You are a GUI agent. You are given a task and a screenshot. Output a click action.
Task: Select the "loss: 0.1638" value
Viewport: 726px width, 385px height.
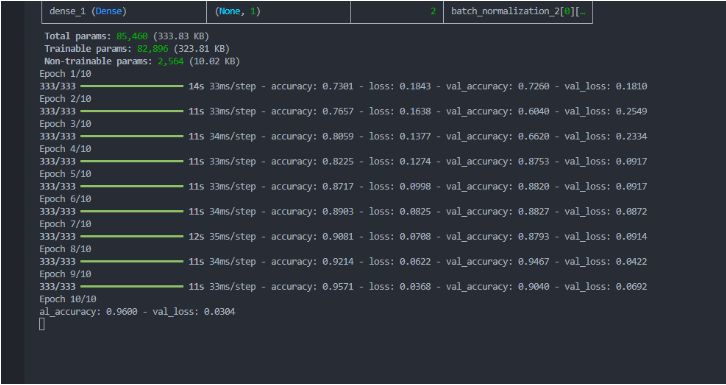[x=400, y=111]
